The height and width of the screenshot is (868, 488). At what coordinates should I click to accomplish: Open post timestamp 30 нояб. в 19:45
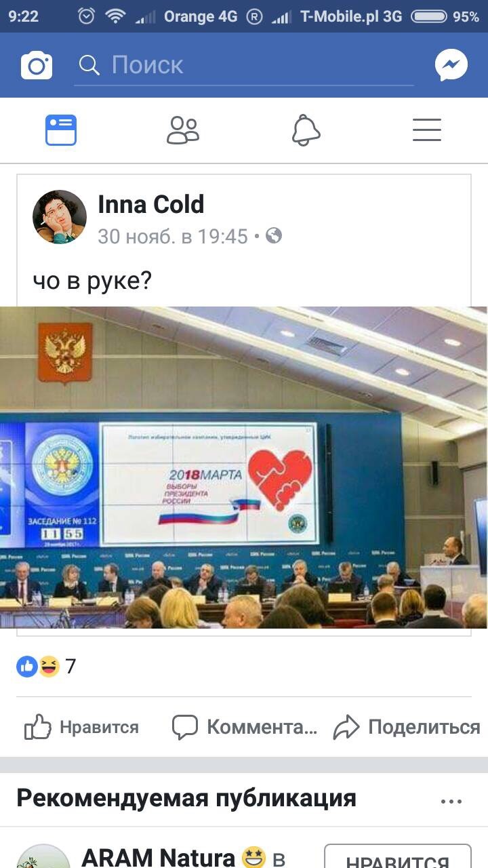point(173,236)
